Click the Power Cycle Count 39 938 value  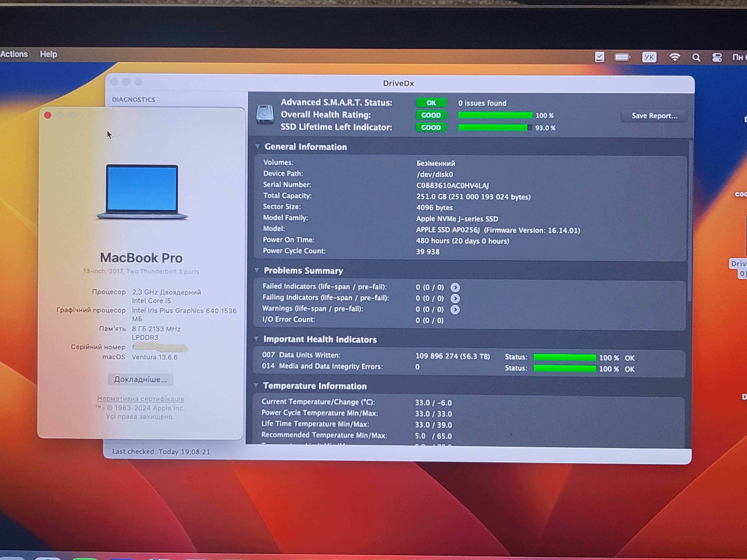427,252
